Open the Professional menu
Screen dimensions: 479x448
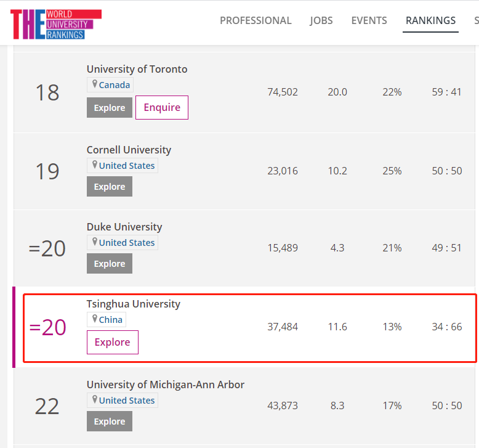(x=256, y=20)
